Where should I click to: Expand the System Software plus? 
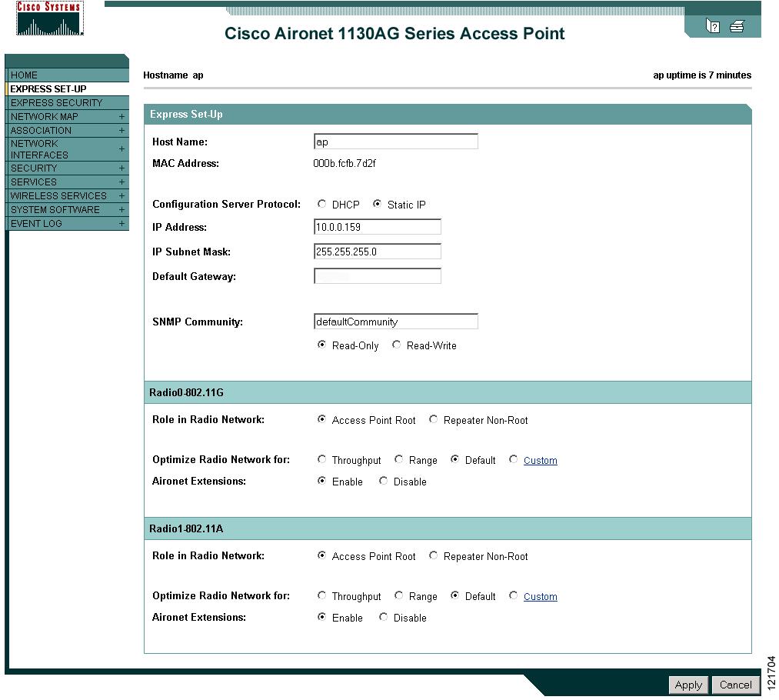(122, 210)
